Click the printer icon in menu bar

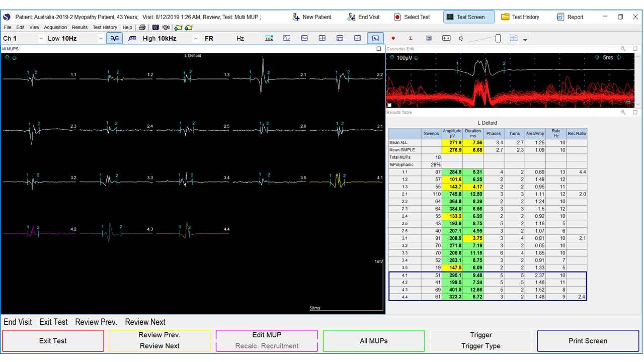pyautogui.click(x=142, y=27)
